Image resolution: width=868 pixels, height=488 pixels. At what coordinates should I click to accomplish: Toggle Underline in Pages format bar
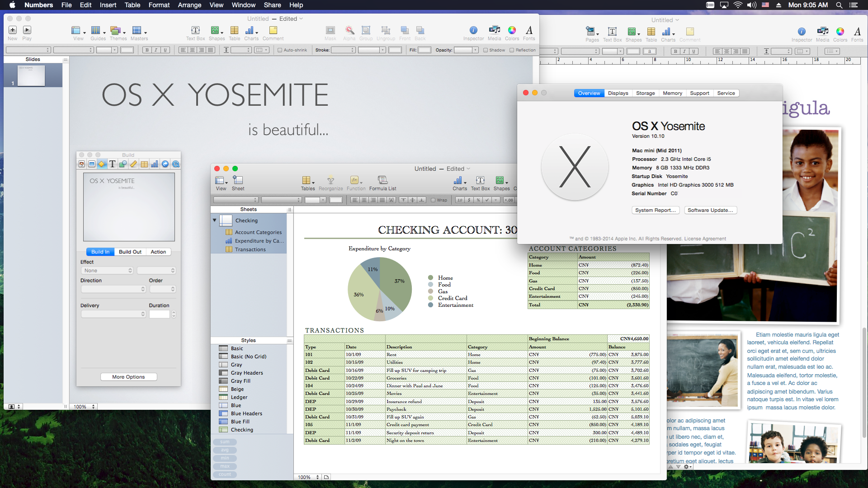[x=694, y=52]
